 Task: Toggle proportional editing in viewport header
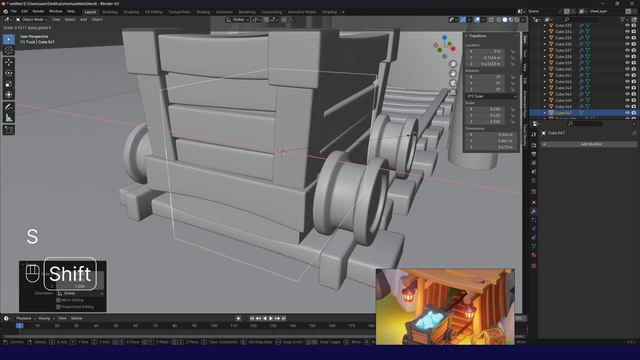pos(284,20)
